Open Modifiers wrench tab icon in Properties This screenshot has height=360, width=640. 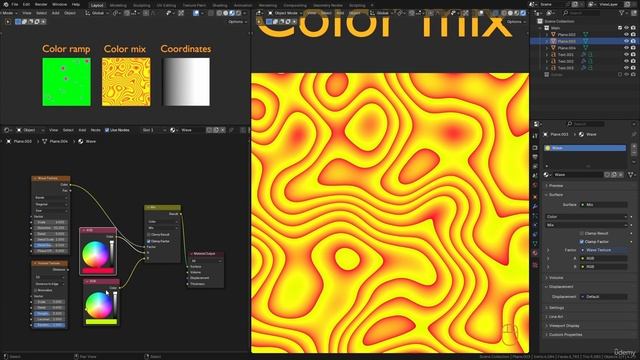(x=535, y=207)
